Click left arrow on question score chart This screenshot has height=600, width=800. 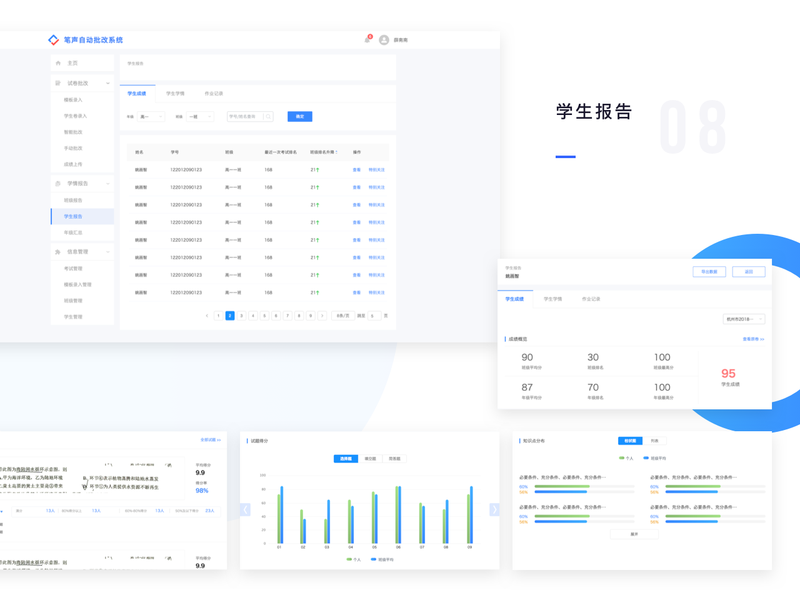click(245, 509)
